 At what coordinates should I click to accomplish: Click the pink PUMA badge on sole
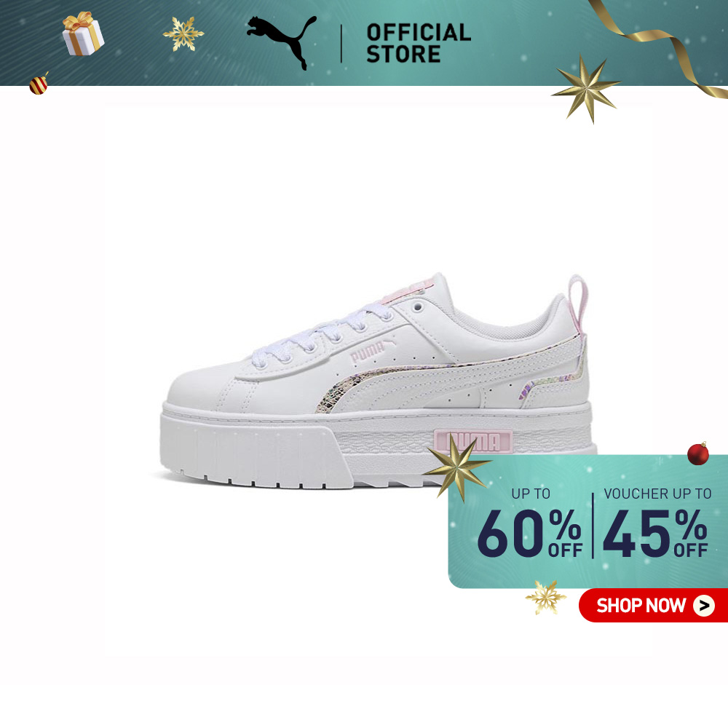(x=474, y=442)
